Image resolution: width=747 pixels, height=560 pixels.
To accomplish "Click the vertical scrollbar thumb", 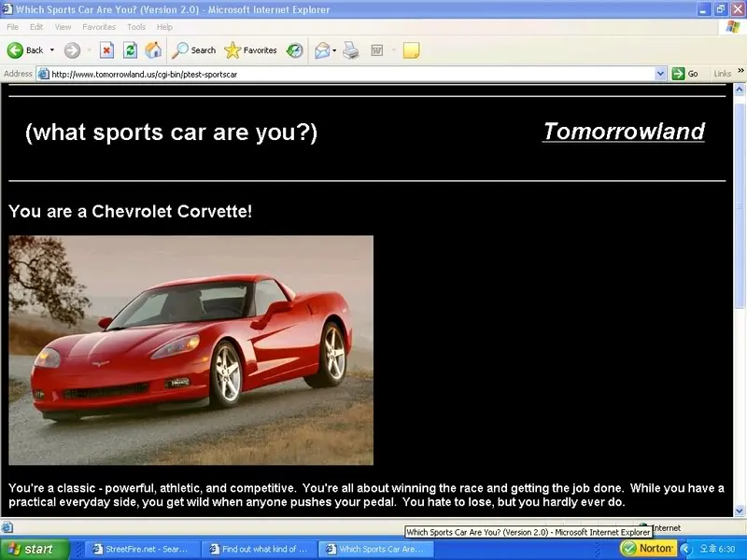I will coord(740,204).
